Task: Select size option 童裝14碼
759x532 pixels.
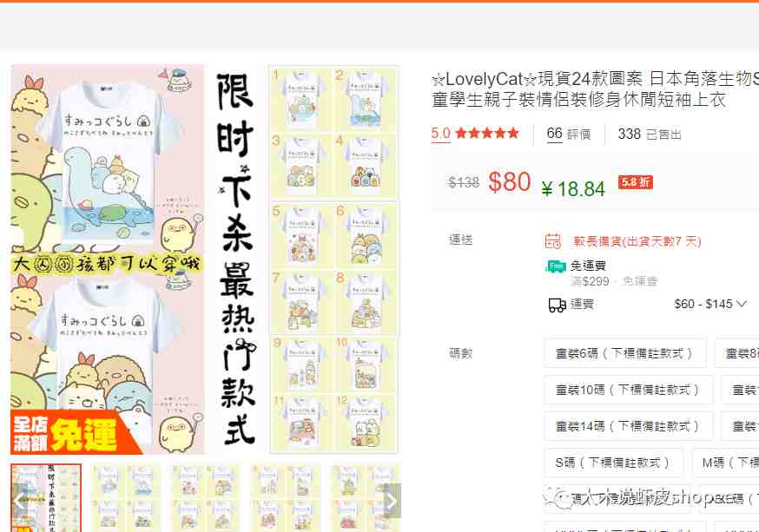Action: point(628,426)
